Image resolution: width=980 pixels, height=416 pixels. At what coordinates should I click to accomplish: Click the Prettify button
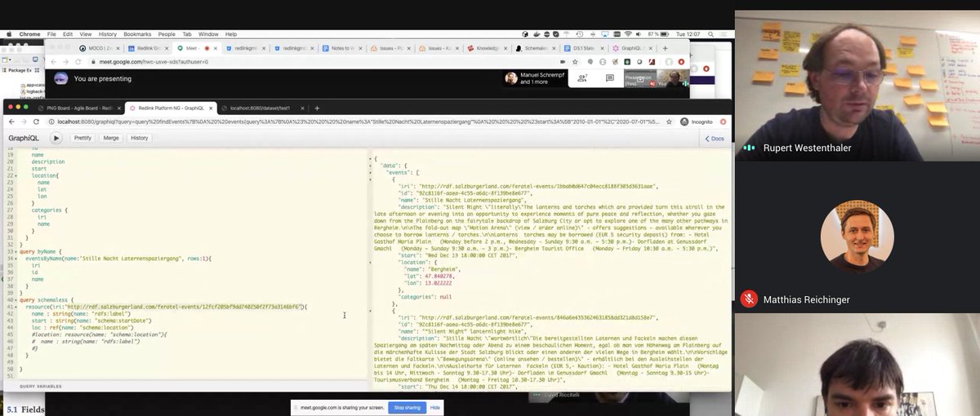pyautogui.click(x=82, y=138)
